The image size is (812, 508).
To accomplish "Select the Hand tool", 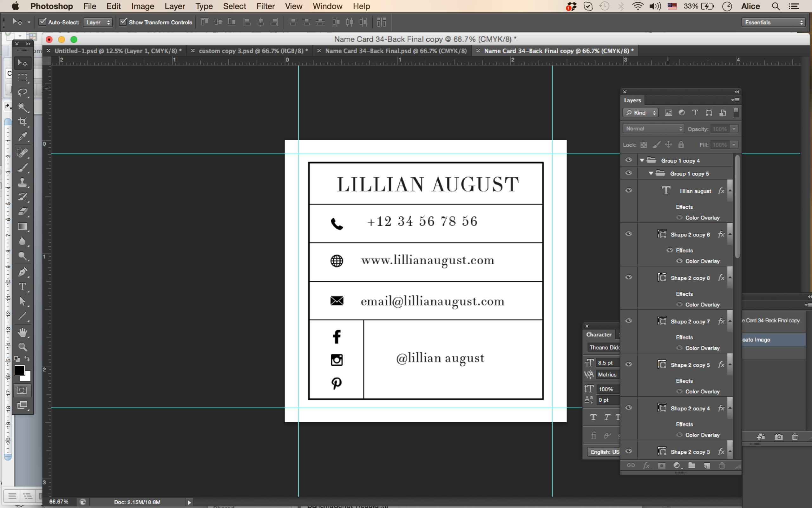I will pos(23,332).
